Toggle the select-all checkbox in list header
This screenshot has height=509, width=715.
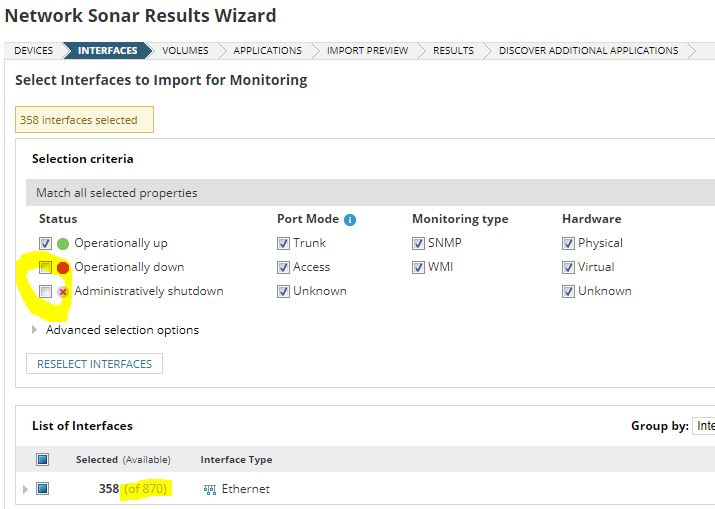(x=42, y=459)
